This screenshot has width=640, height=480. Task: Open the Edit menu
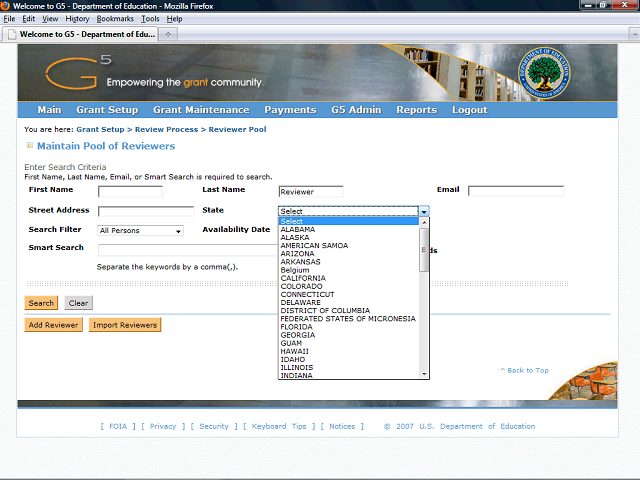(x=29, y=19)
